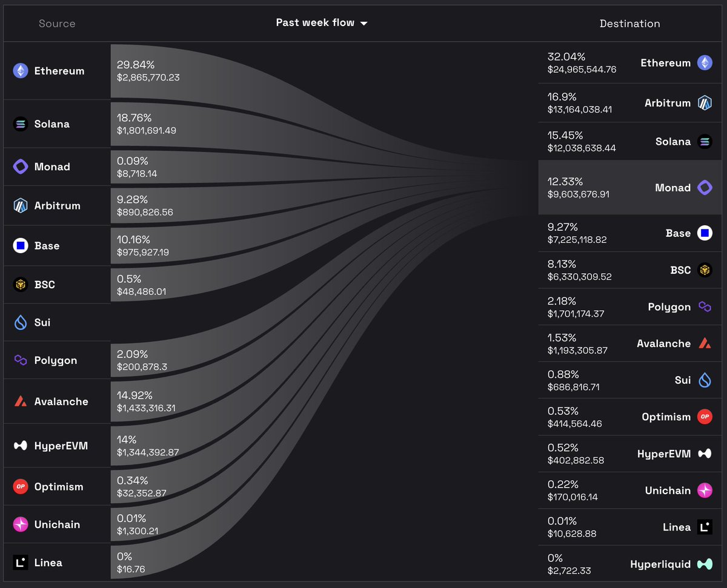Screen dimensions: 727x588
Task: Click the Unichain source icon
Action: (x=21, y=525)
